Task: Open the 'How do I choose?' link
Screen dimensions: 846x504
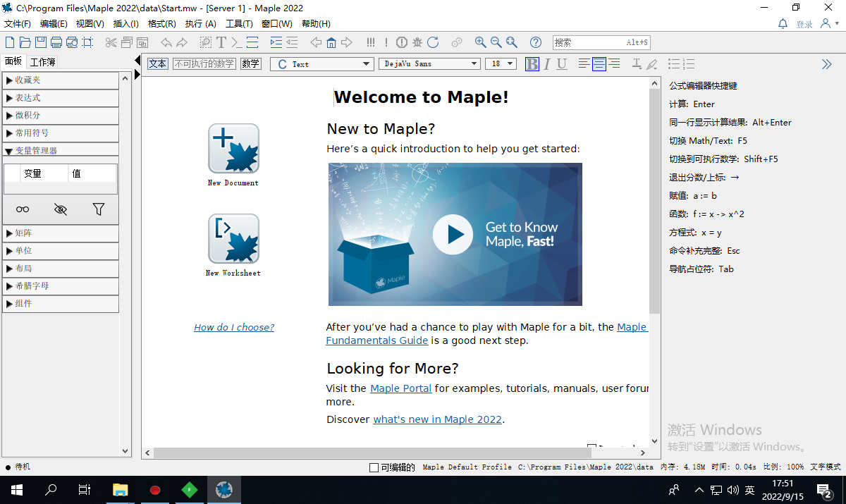Action: click(x=234, y=327)
